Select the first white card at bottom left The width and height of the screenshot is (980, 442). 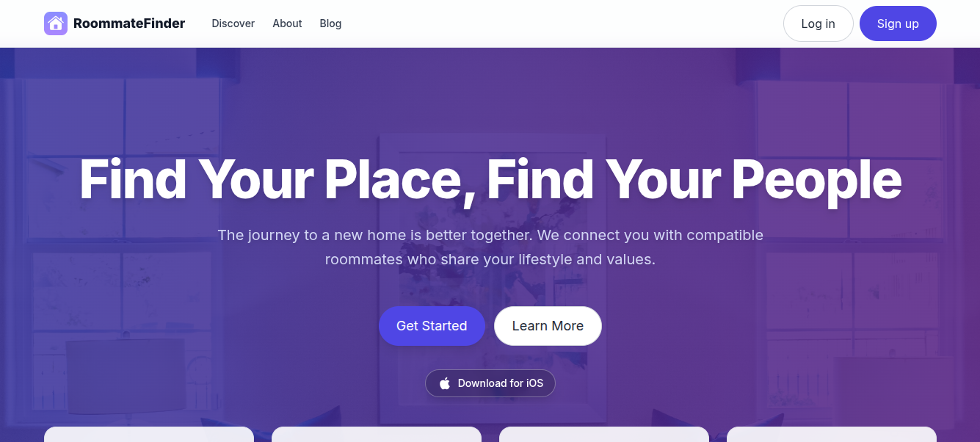pos(149,435)
